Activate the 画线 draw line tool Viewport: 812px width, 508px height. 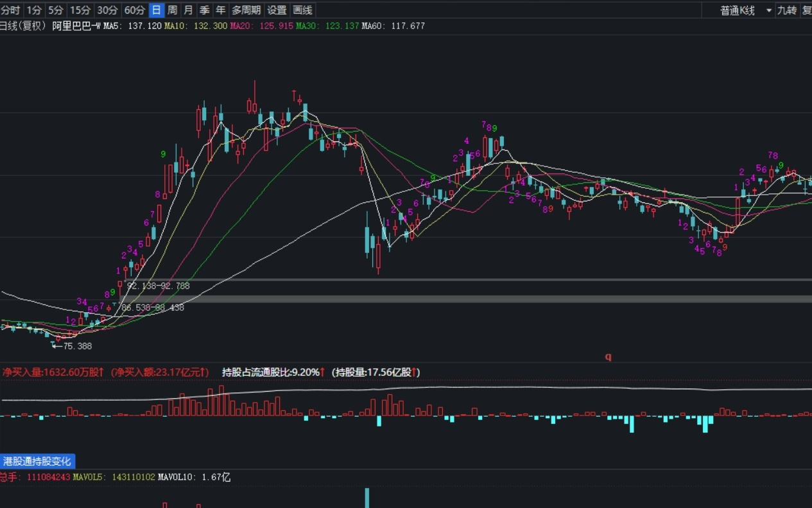[x=302, y=10]
